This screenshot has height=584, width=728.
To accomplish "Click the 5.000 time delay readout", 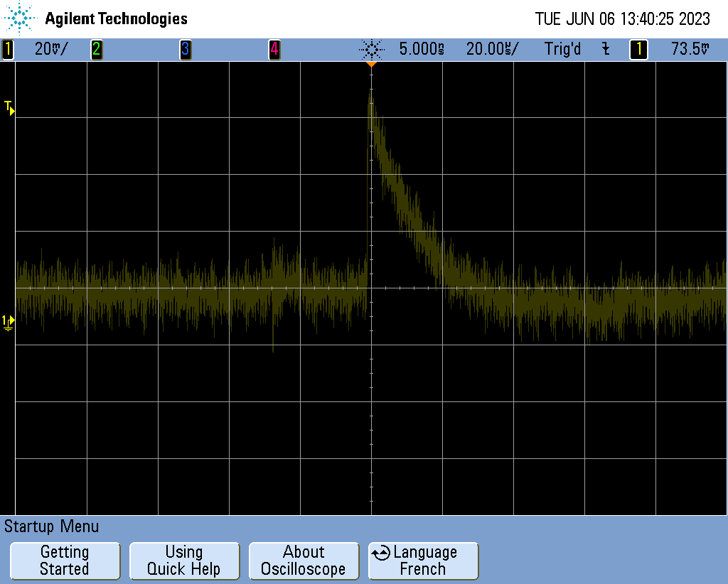I will pyautogui.click(x=422, y=50).
